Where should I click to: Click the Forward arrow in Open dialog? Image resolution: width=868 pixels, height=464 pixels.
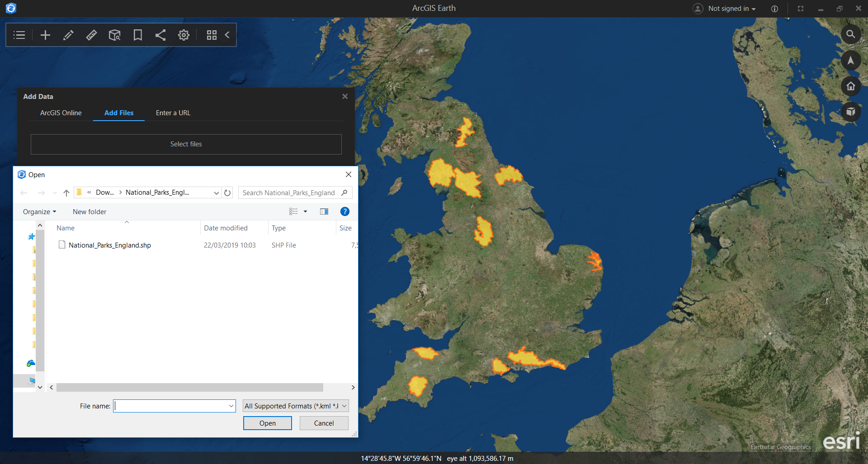pos(41,193)
